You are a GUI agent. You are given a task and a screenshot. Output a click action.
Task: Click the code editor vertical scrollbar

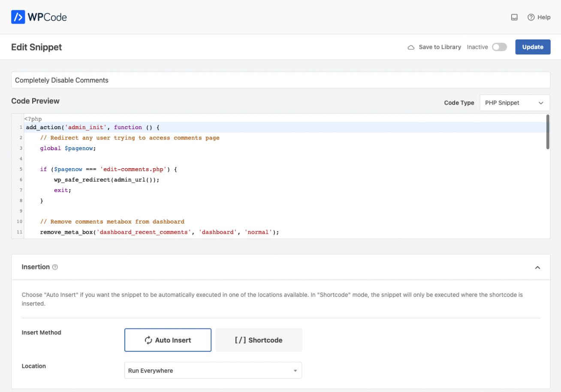[x=548, y=132]
